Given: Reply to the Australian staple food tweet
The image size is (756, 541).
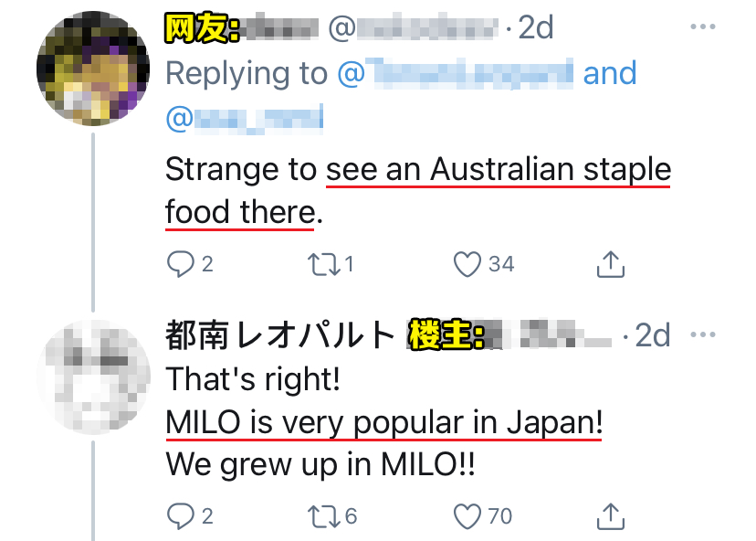Looking at the screenshot, I should 179,264.
